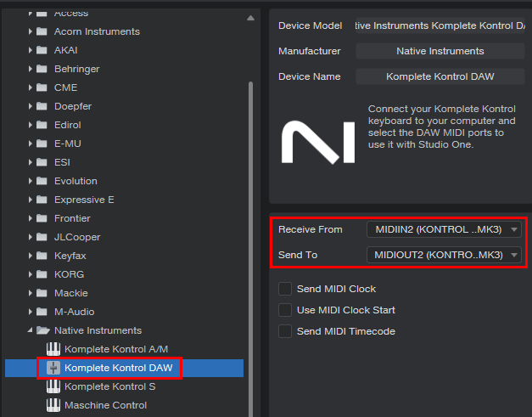Viewport: 532px width, 417px height.
Task: Select the E-MU folder label
Action: click(68, 144)
